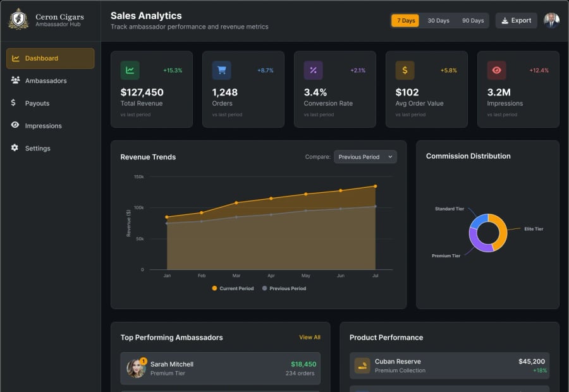Click the 1,248 Orders value
This screenshot has width=569, height=392.
[224, 92]
